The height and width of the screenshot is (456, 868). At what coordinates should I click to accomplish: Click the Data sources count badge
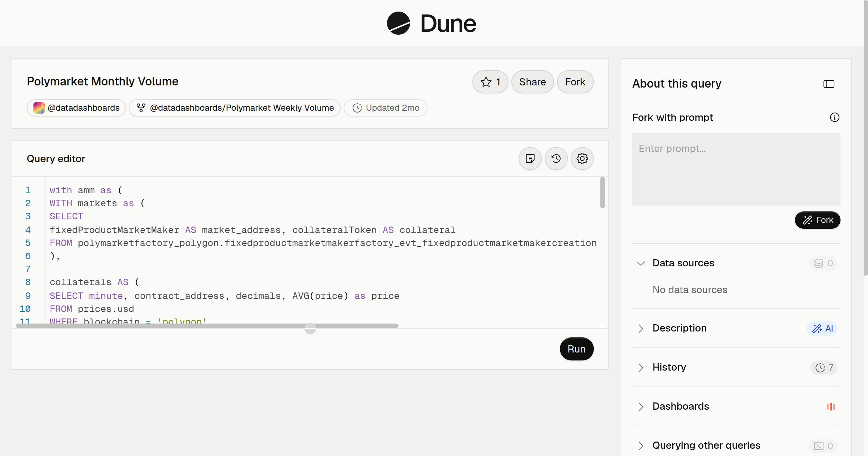coord(823,263)
